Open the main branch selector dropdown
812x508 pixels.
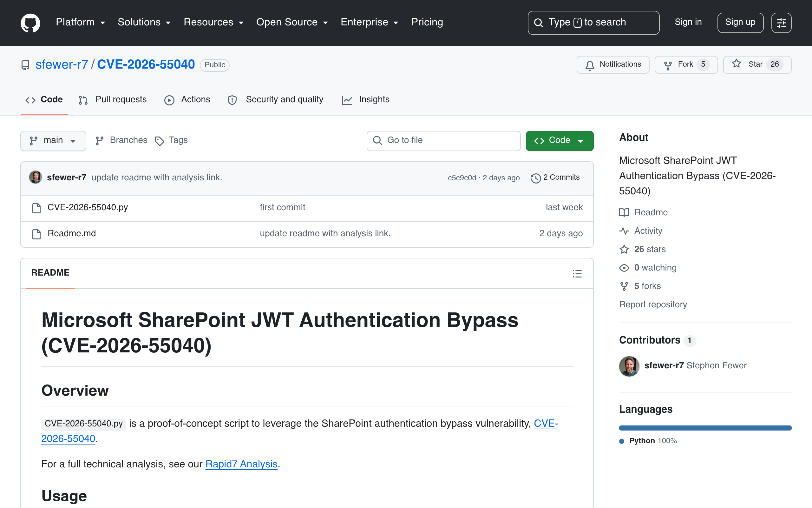pyautogui.click(x=53, y=141)
